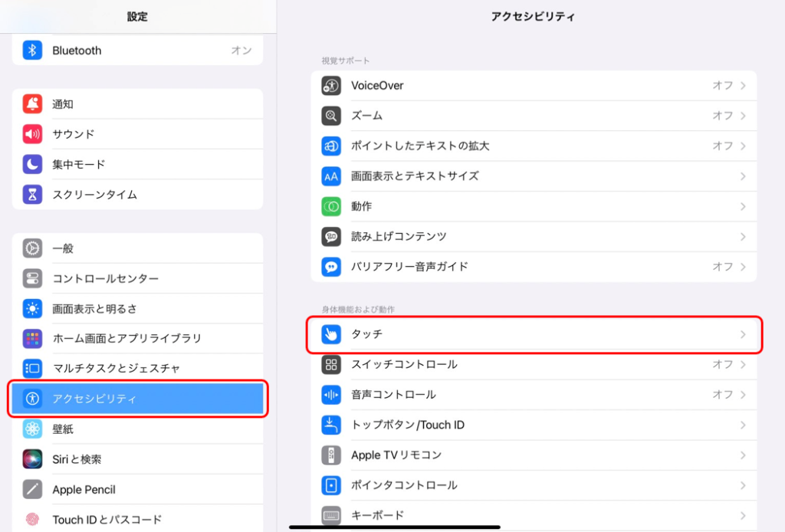Tap 音声コントロール オフ status

pyautogui.click(x=723, y=394)
